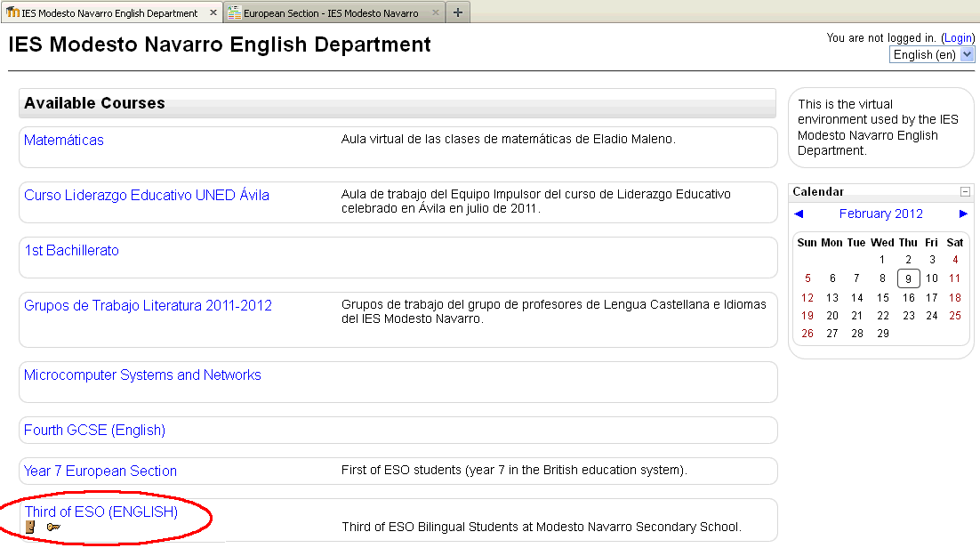
Task: Select the IES Modesto Navarro English Department tab
Action: [x=108, y=13]
